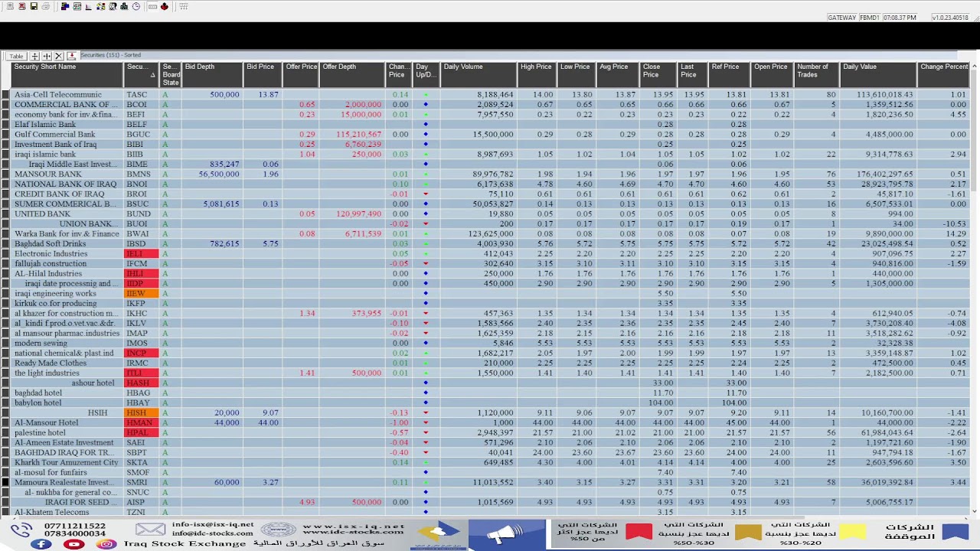Sort by Security Short Name column header

click(67, 74)
